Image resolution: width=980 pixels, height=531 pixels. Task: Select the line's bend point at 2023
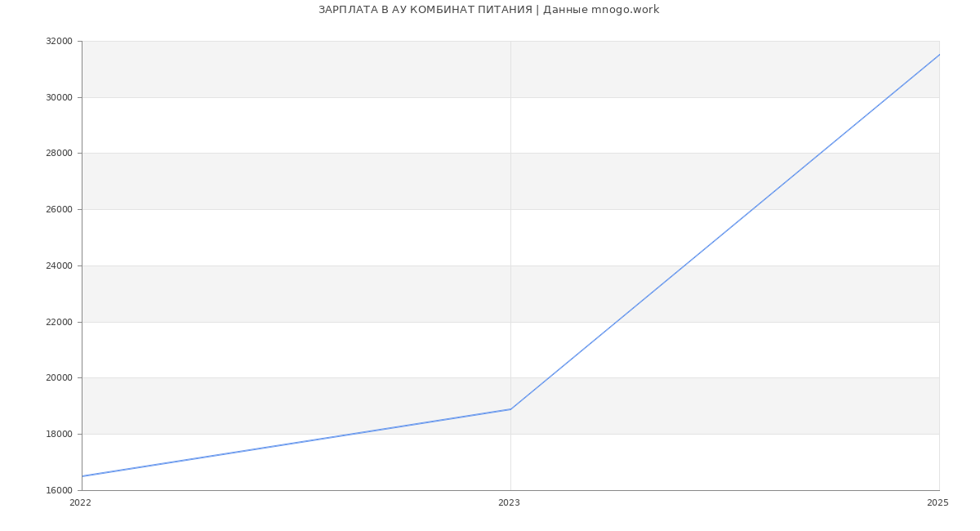(510, 409)
